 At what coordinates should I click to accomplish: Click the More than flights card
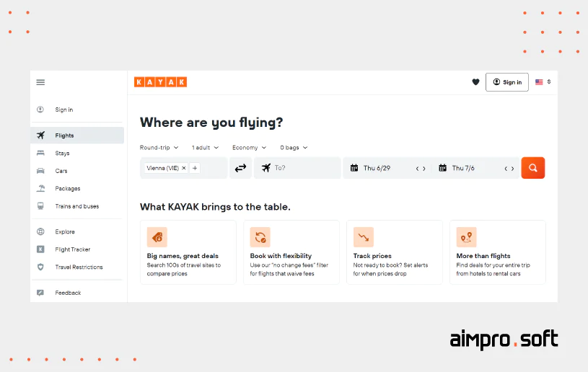(498, 252)
